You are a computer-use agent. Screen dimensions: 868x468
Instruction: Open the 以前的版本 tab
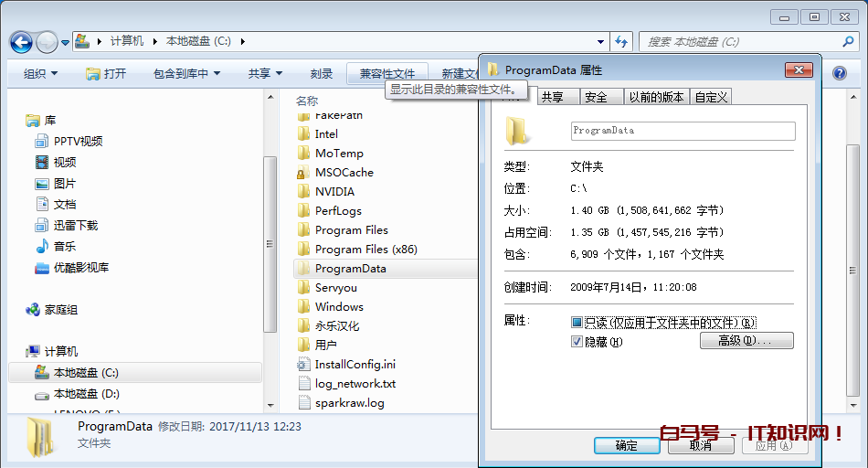click(x=656, y=97)
